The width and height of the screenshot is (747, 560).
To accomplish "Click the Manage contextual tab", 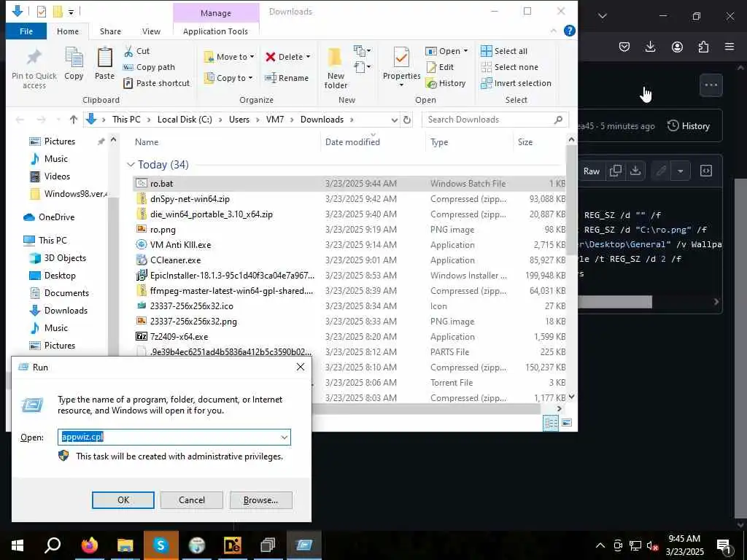I will point(216,13).
